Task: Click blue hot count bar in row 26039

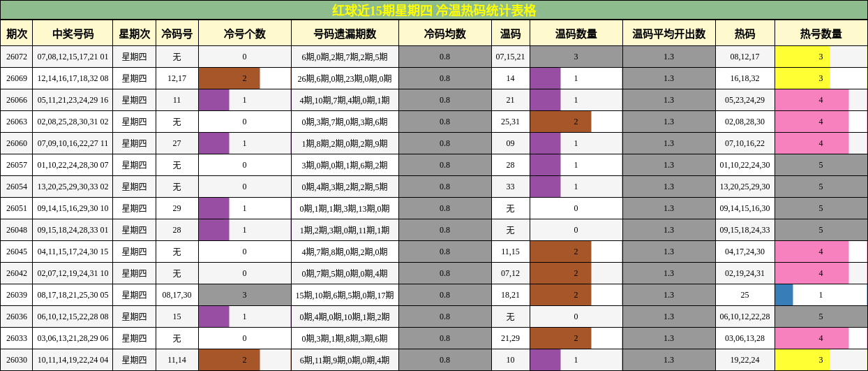Action: tap(784, 295)
